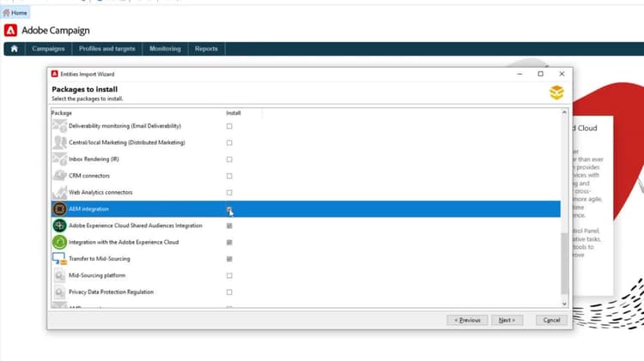Select the Inbox Rendering (IR) text
Image resolution: width=644 pixels, height=361 pixels.
(94, 159)
